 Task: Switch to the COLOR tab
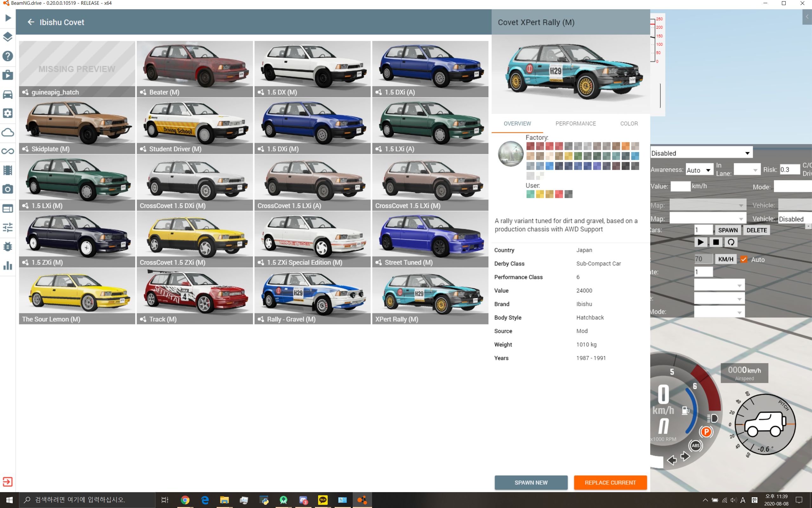pyautogui.click(x=629, y=124)
